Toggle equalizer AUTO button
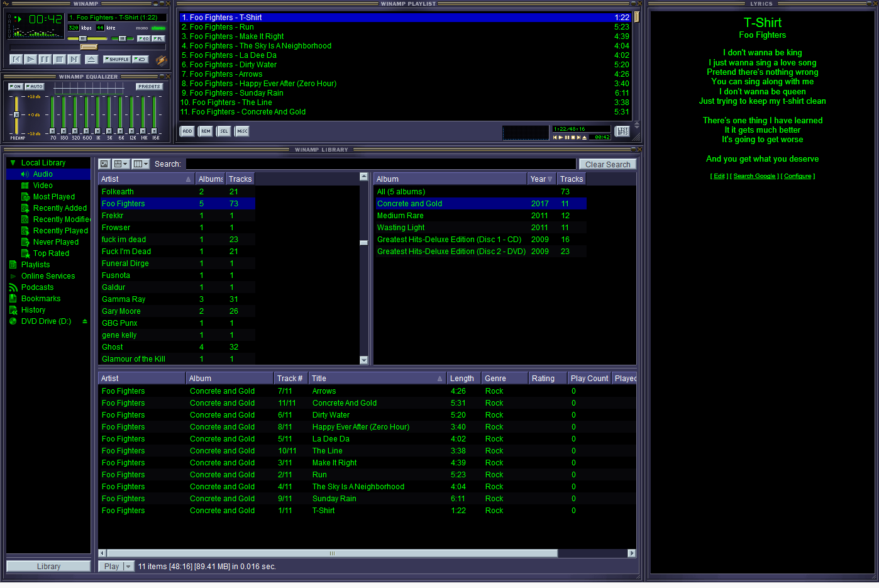 coord(35,87)
